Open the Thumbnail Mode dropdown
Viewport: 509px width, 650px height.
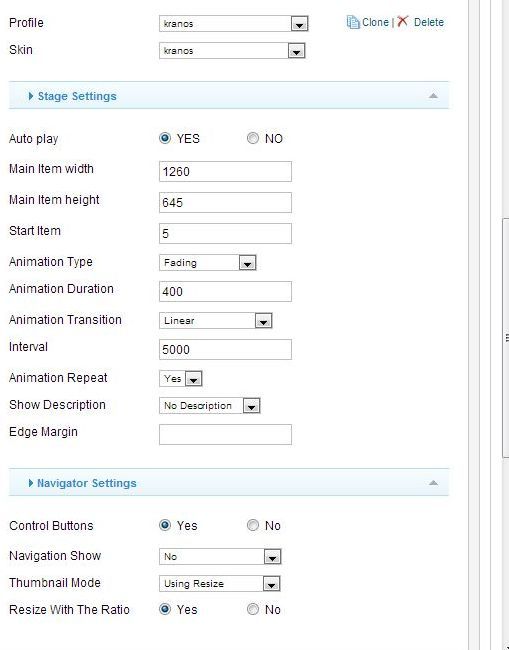point(220,584)
